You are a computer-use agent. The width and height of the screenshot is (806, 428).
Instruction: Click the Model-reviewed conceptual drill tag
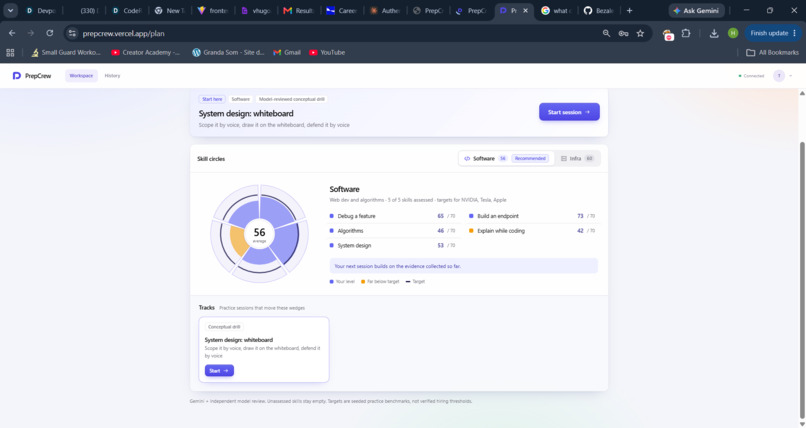[x=291, y=99]
